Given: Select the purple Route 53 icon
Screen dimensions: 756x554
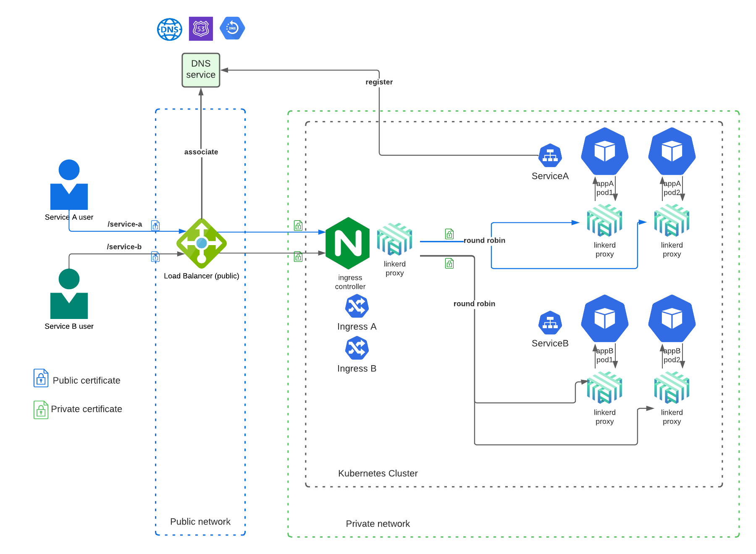Looking at the screenshot, I should tap(201, 29).
